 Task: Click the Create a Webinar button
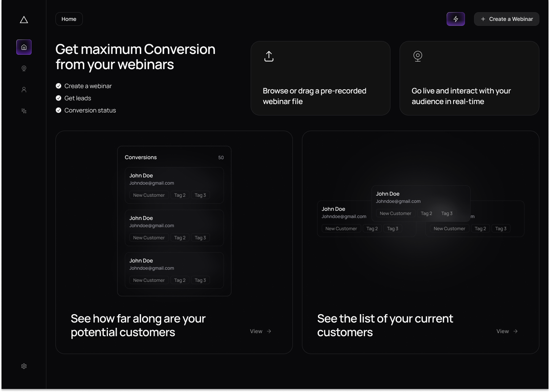click(x=506, y=19)
